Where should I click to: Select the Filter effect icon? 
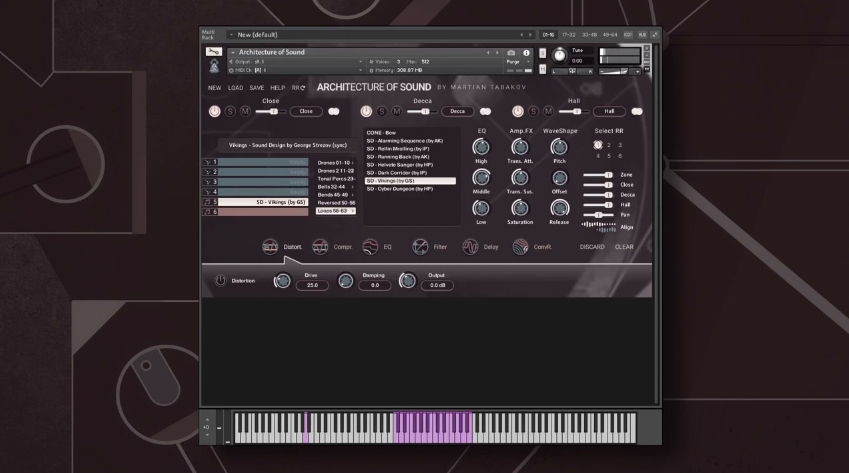pos(420,247)
